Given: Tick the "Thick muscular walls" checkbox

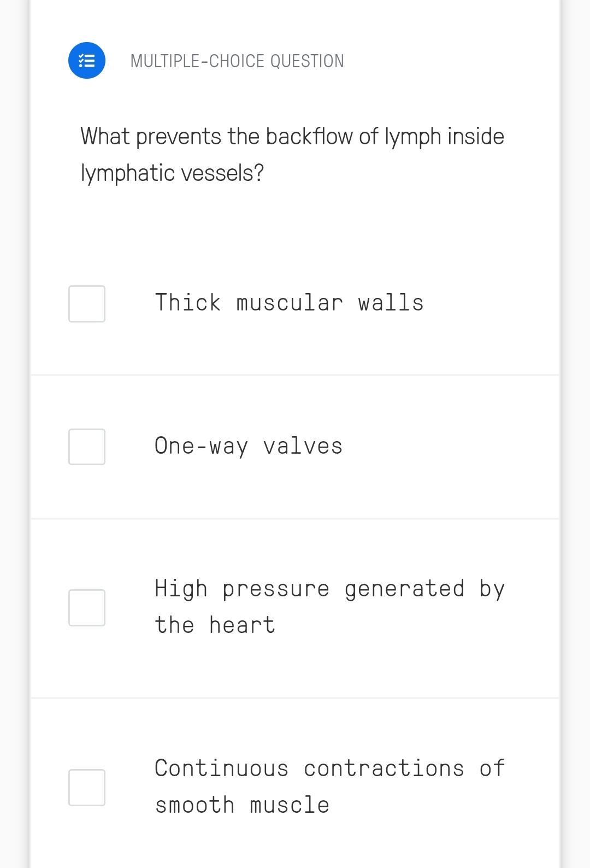Looking at the screenshot, I should pyautogui.click(x=87, y=304).
